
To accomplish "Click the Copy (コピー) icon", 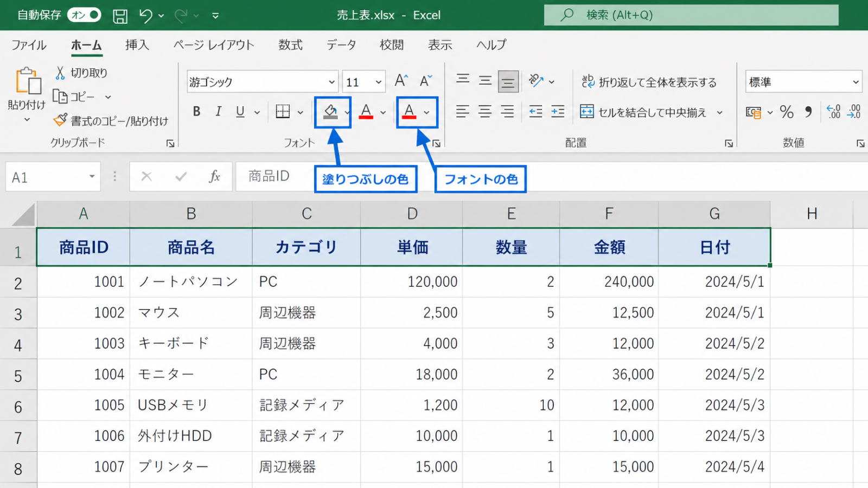I will click(x=60, y=97).
